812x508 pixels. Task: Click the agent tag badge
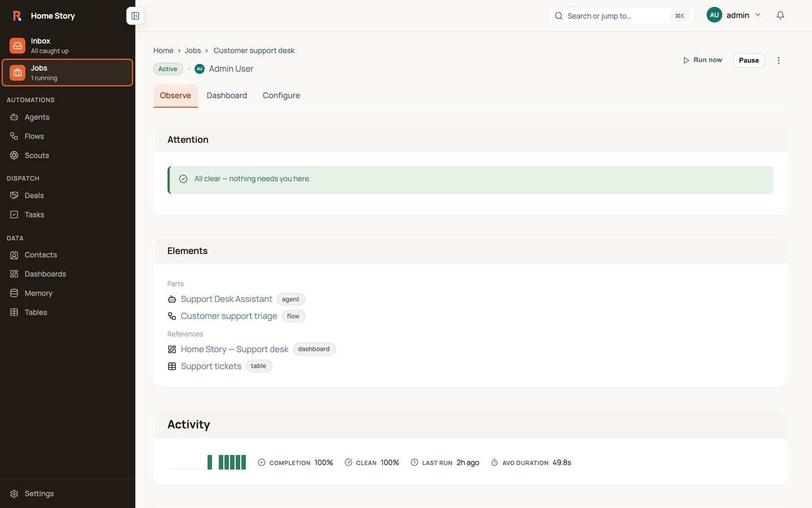(291, 299)
